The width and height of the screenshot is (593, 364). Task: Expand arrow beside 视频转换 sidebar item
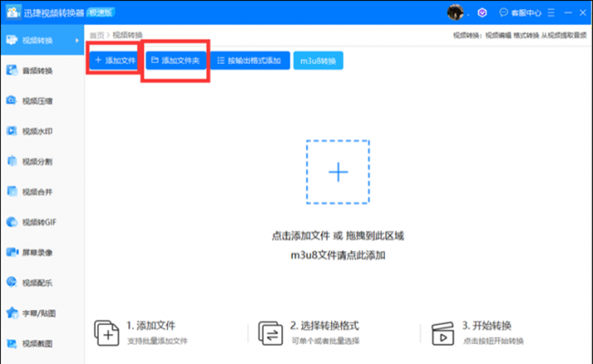click(x=77, y=40)
